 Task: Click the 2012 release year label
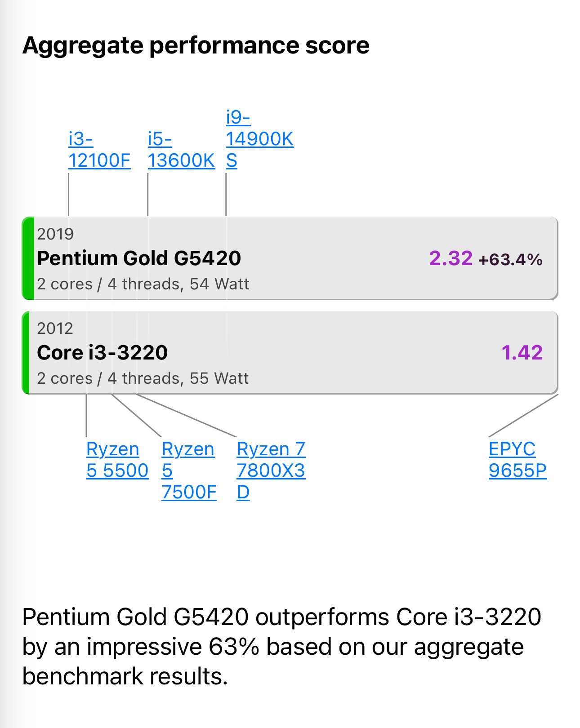pyautogui.click(x=55, y=328)
